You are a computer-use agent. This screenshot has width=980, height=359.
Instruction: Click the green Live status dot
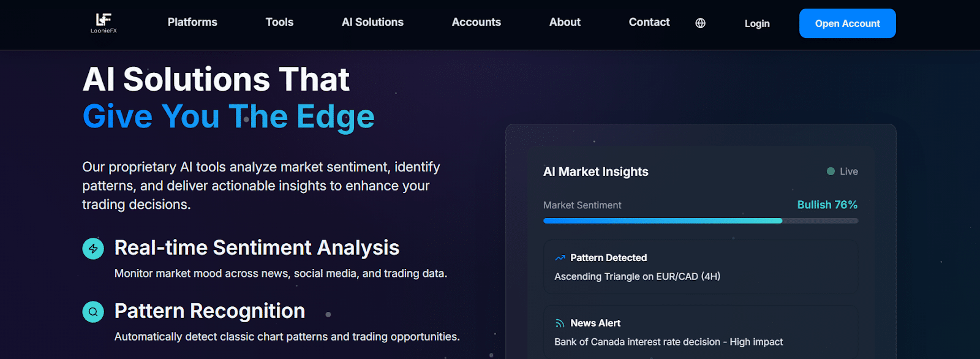point(831,172)
